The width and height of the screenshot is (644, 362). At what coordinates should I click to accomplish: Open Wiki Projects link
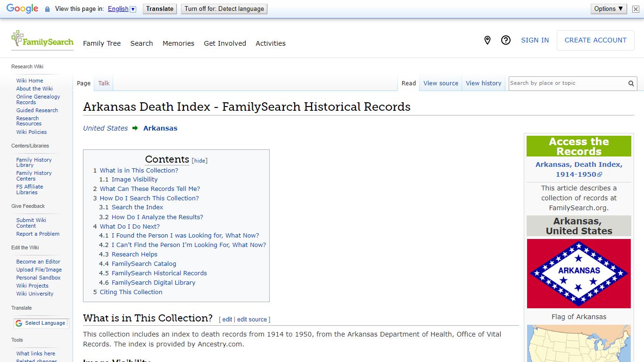point(33,286)
